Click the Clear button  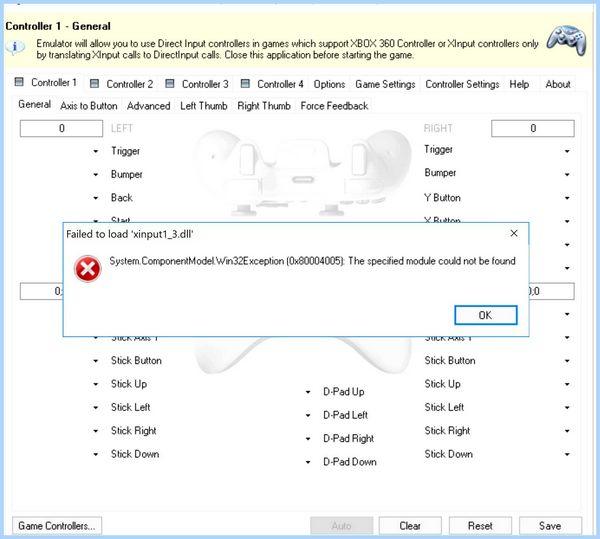pos(410,526)
